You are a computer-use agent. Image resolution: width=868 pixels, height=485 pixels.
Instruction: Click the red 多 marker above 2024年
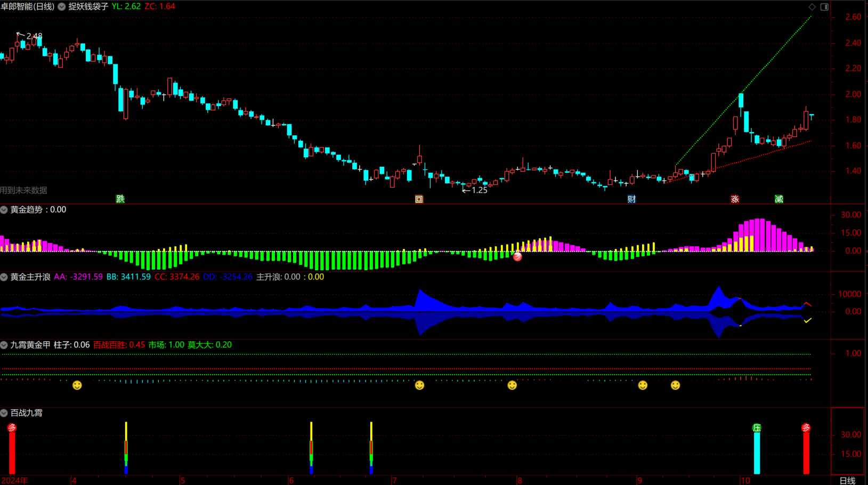[x=12, y=428]
